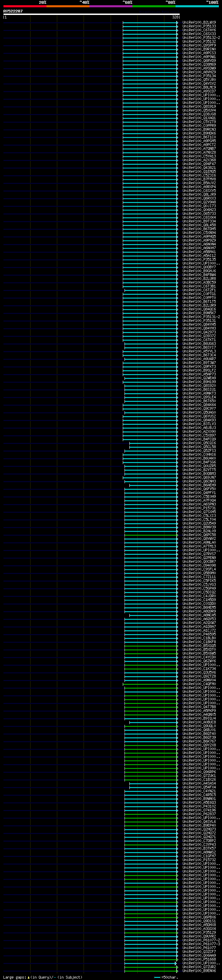The height and width of the screenshot is (980, 222).
Task: Click the label UniRef100_Q42973
Action: [x=199, y=332]
